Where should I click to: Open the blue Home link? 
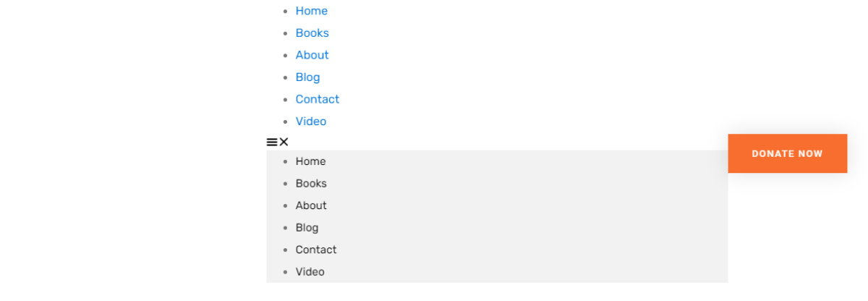(x=311, y=11)
